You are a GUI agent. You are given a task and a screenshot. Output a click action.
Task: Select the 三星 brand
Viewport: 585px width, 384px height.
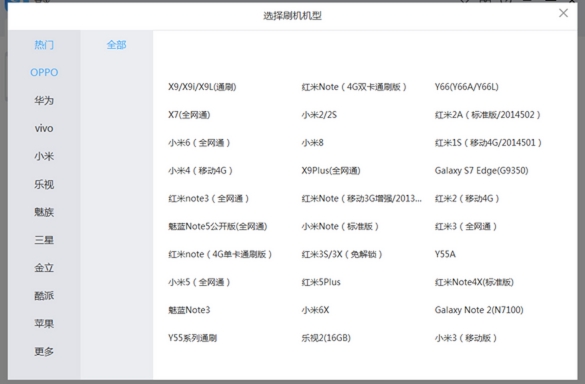pyautogui.click(x=44, y=240)
